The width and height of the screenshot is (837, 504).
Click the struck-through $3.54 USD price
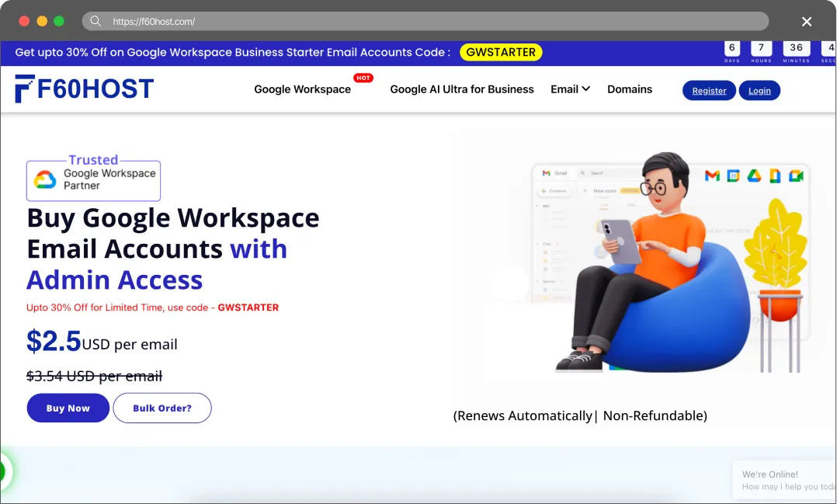pyautogui.click(x=94, y=376)
